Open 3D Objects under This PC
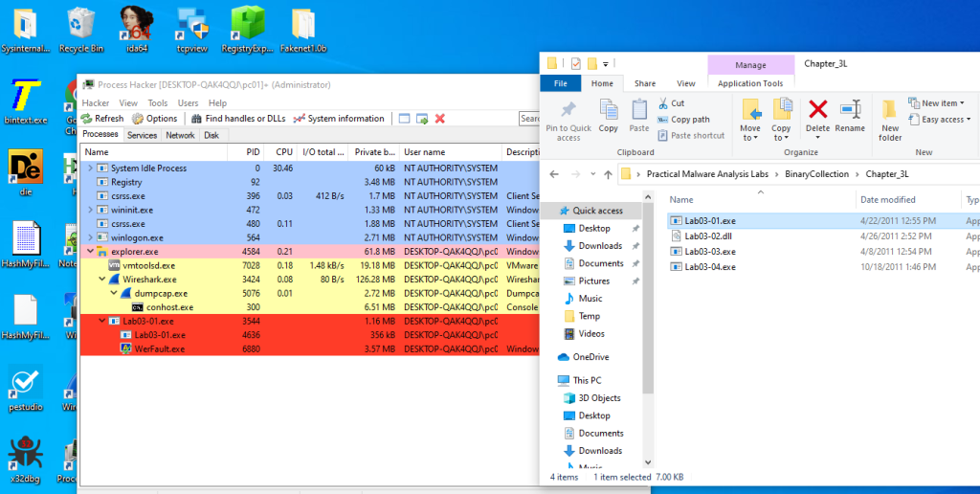This screenshot has width=980, height=494. coord(599,397)
